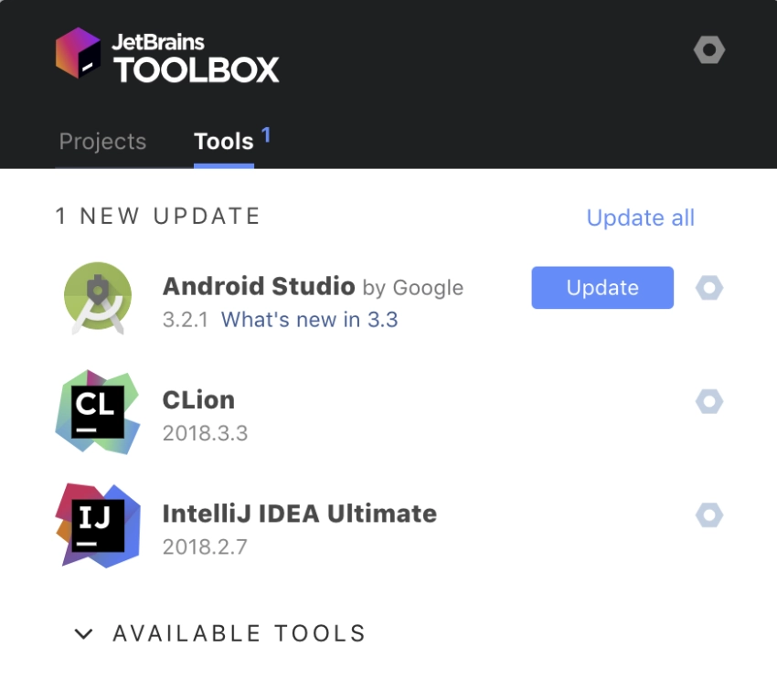Click the Android Studio app icon

tap(98, 298)
